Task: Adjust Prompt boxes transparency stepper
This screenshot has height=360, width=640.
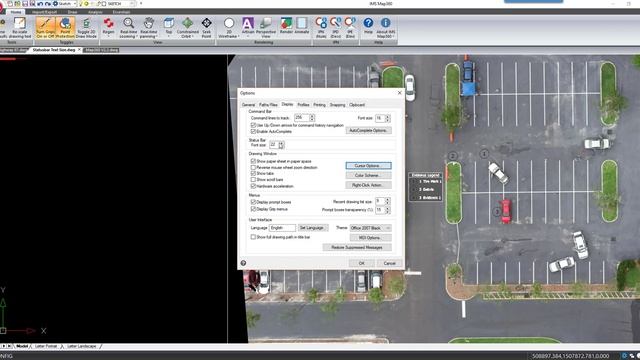Action: coord(387,209)
